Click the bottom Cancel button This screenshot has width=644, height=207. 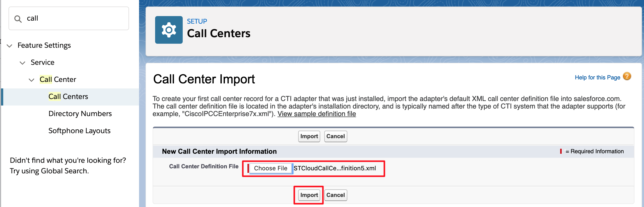coord(335,195)
